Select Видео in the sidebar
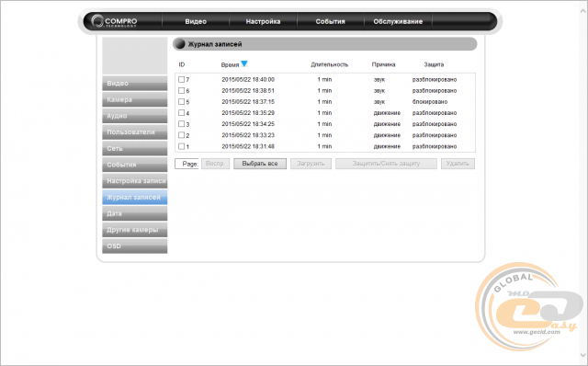Viewport: 588px width, 366px height. (135, 84)
